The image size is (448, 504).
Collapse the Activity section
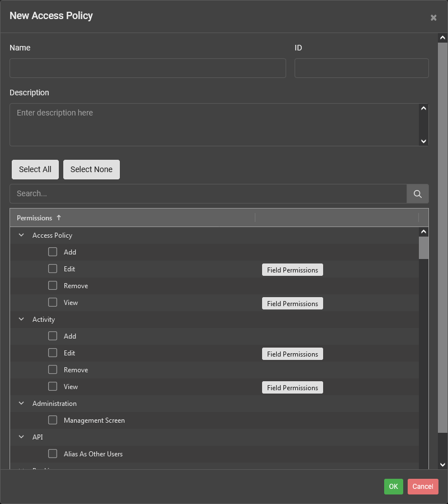click(x=21, y=319)
